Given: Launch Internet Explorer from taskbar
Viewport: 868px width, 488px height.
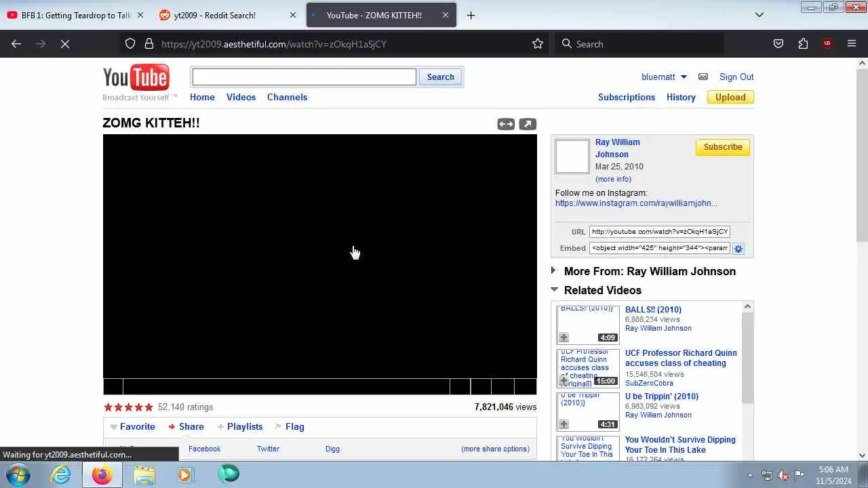Looking at the screenshot, I should [x=61, y=474].
